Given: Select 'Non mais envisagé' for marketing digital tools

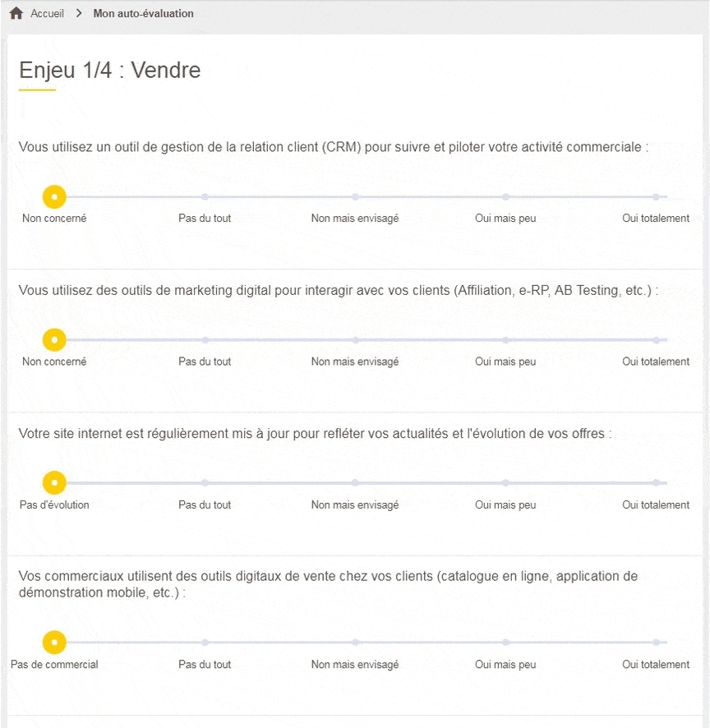Looking at the screenshot, I should click(x=355, y=339).
